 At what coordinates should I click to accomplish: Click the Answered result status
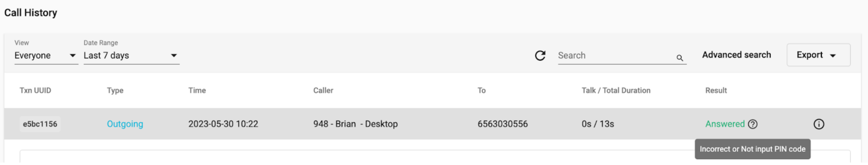coord(725,124)
